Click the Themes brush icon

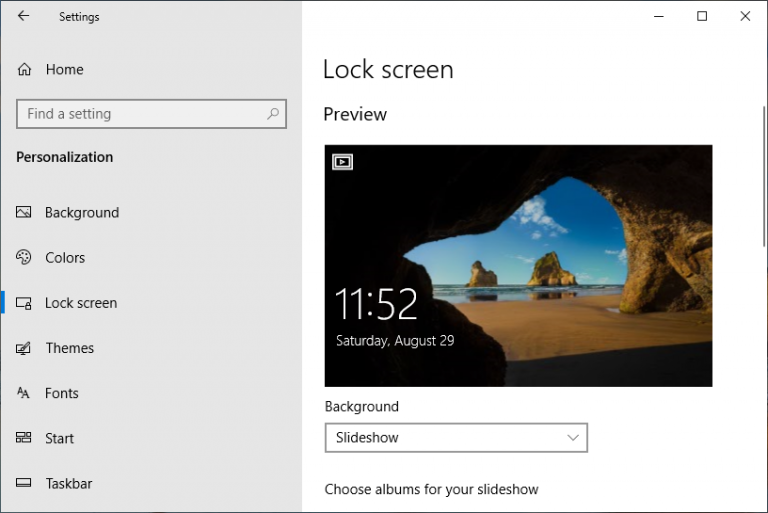[x=24, y=348]
